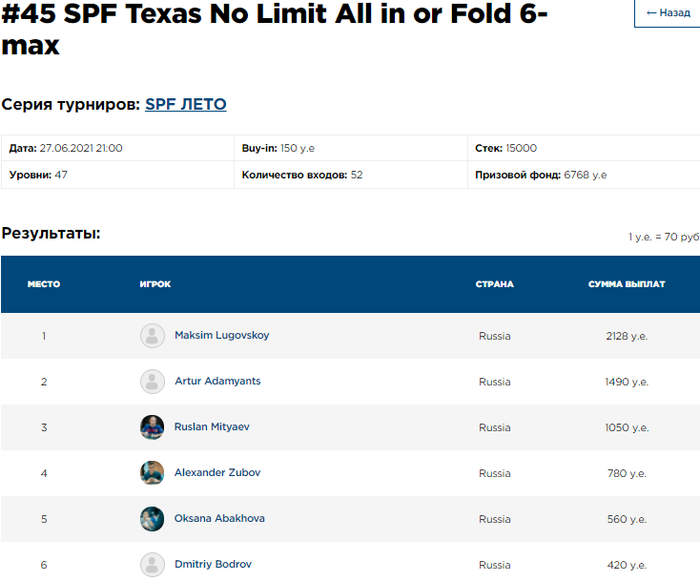Click Ruslan Mityaev's profile photo
The image size is (700, 581).
pos(152,427)
